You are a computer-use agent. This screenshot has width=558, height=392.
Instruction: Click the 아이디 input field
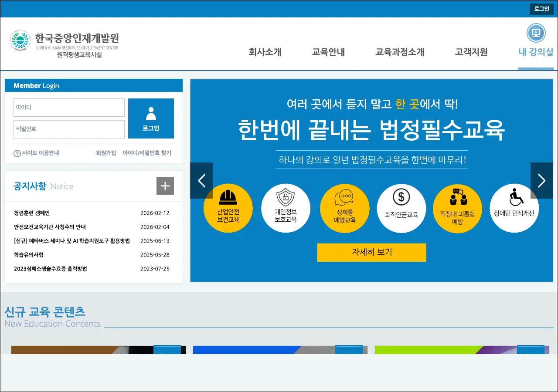coord(69,107)
